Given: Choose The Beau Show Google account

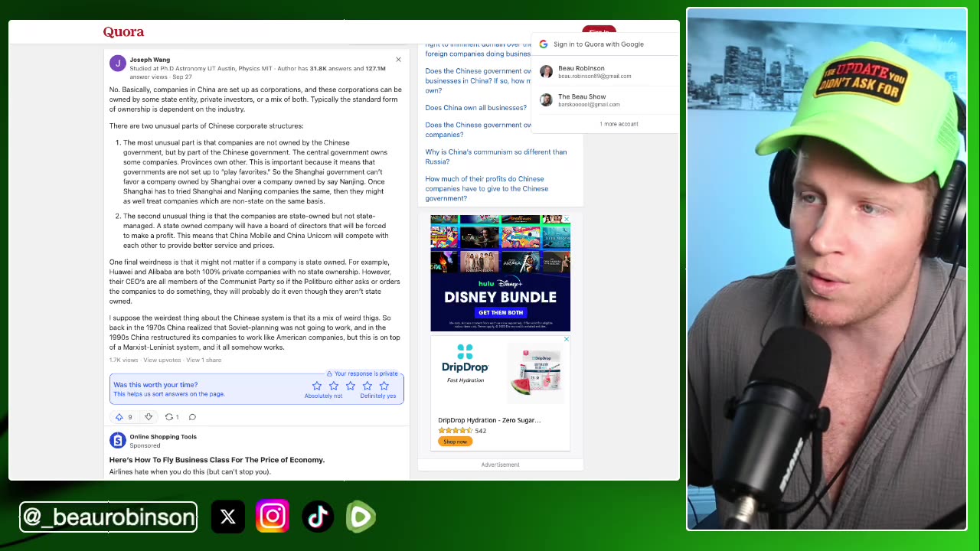Looking at the screenshot, I should (605, 100).
